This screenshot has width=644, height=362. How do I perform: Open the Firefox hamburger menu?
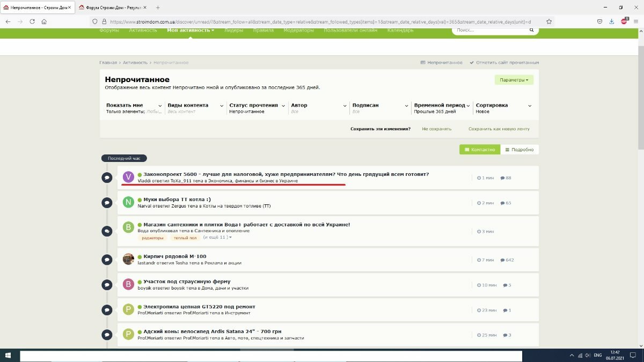click(636, 21)
